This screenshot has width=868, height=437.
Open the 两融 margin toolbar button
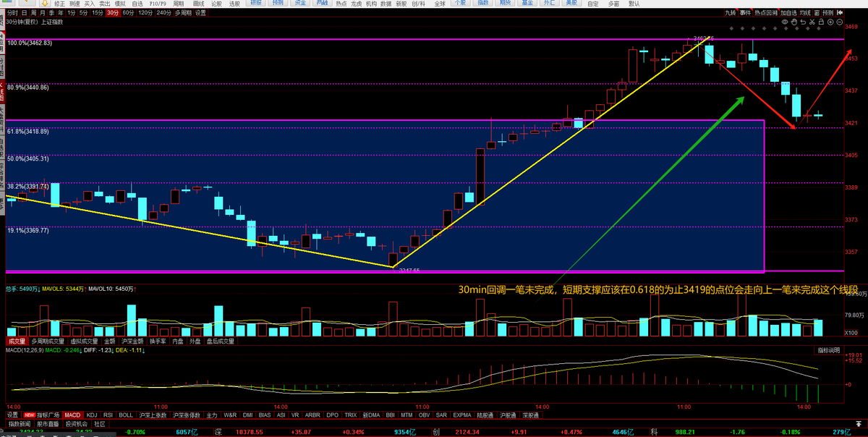tap(322, 3)
